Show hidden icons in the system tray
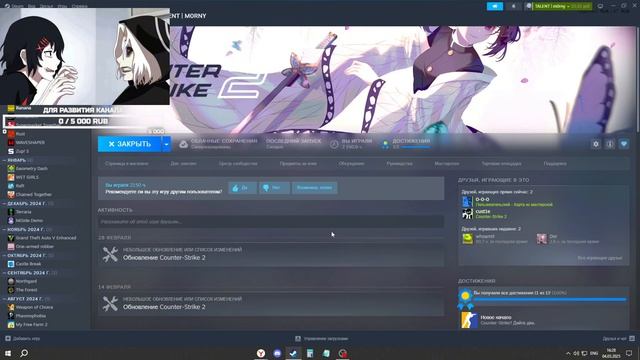 pyautogui.click(x=568, y=353)
